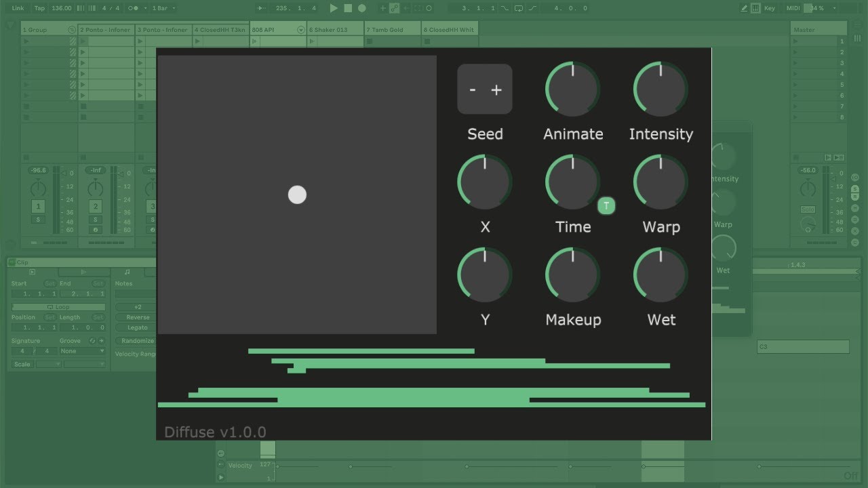Toggle the computer MIDI keyboard icon
Image resolution: width=868 pixels, height=488 pixels.
pyautogui.click(x=756, y=8)
